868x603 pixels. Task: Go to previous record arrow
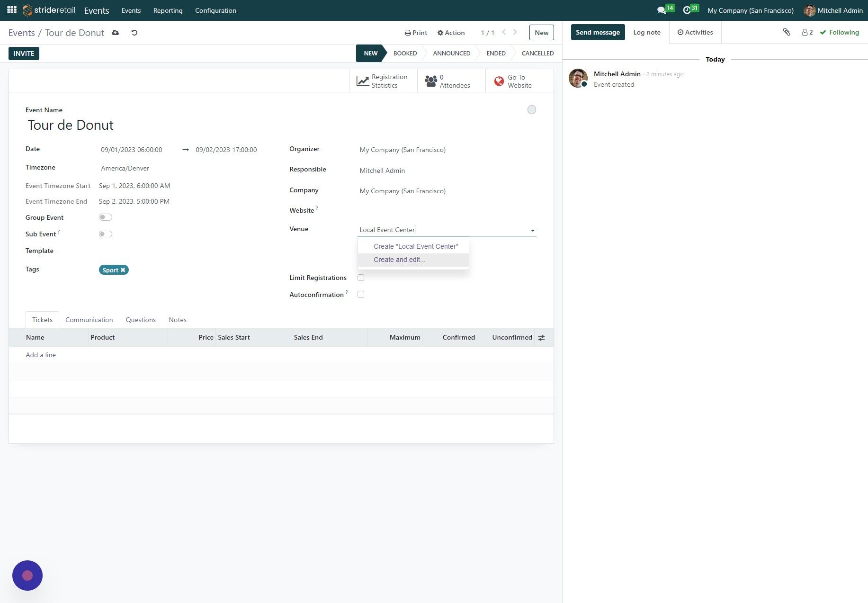[504, 32]
